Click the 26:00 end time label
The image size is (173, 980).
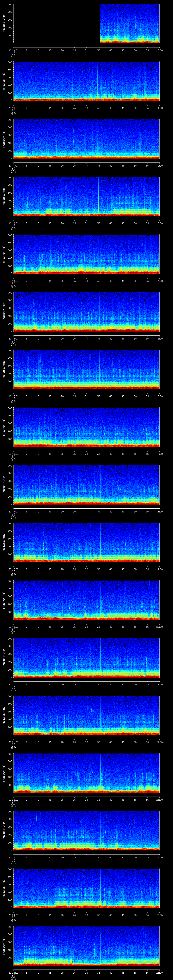coord(159,972)
